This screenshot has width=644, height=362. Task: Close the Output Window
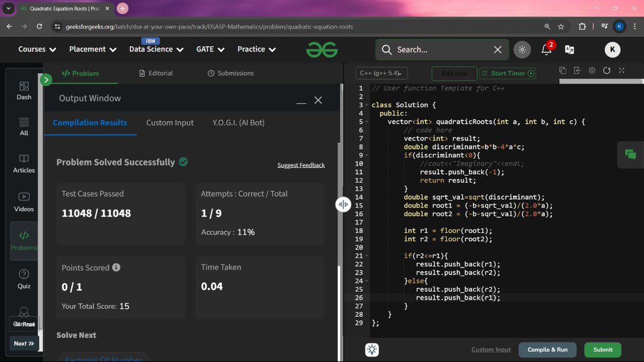point(318,100)
